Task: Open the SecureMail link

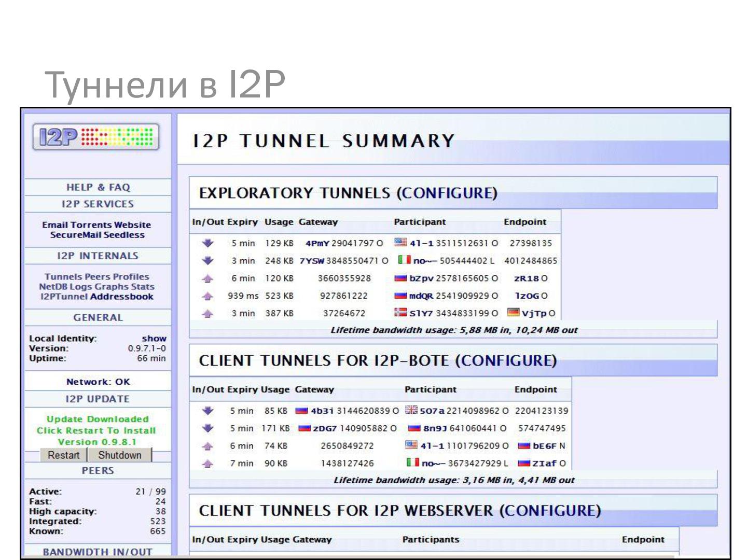Action: click(76, 234)
